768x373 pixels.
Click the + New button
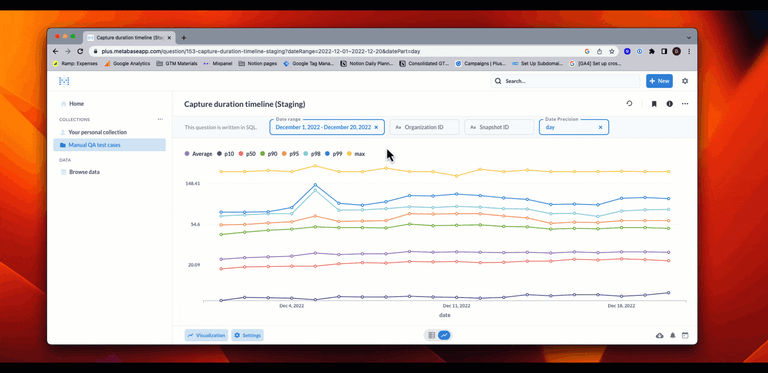tap(659, 81)
